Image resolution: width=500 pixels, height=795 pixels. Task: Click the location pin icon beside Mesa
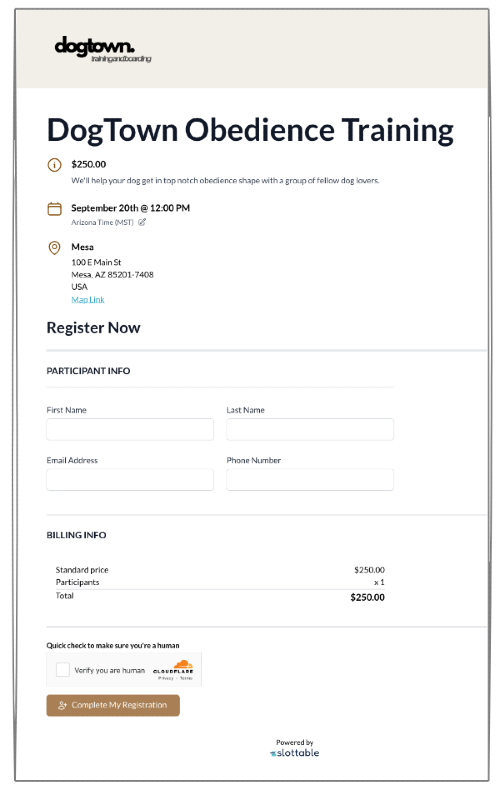tap(54, 247)
